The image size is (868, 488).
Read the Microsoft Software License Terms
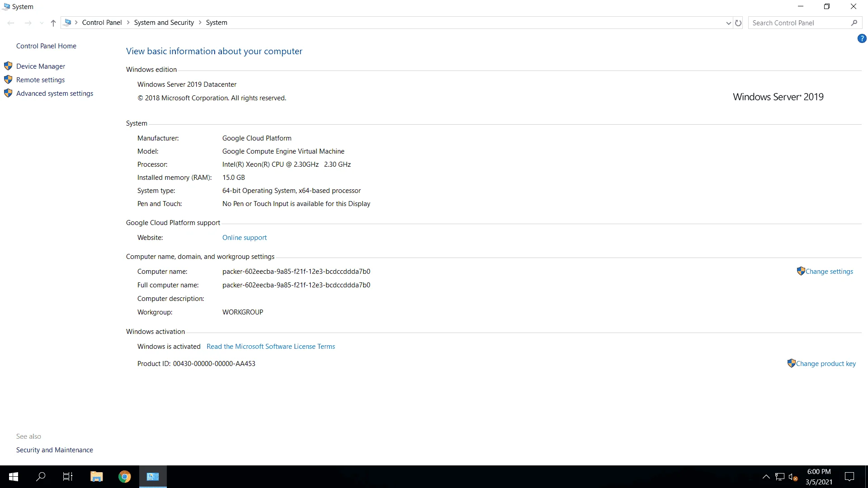click(271, 347)
